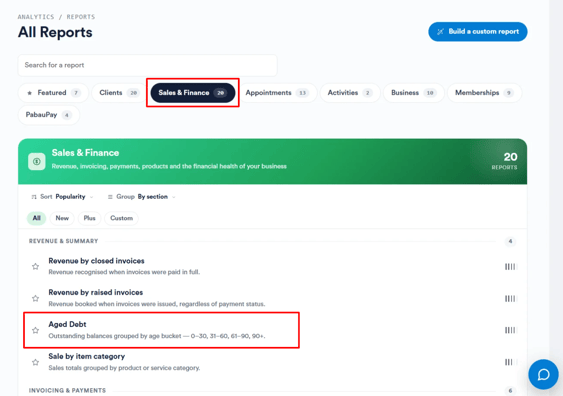Click the popularity bars beside Revenue by closed invoices
The width and height of the screenshot is (563, 396).
tap(510, 266)
